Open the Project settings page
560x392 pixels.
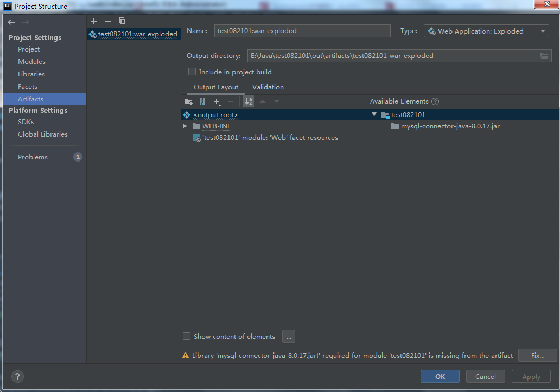29,49
